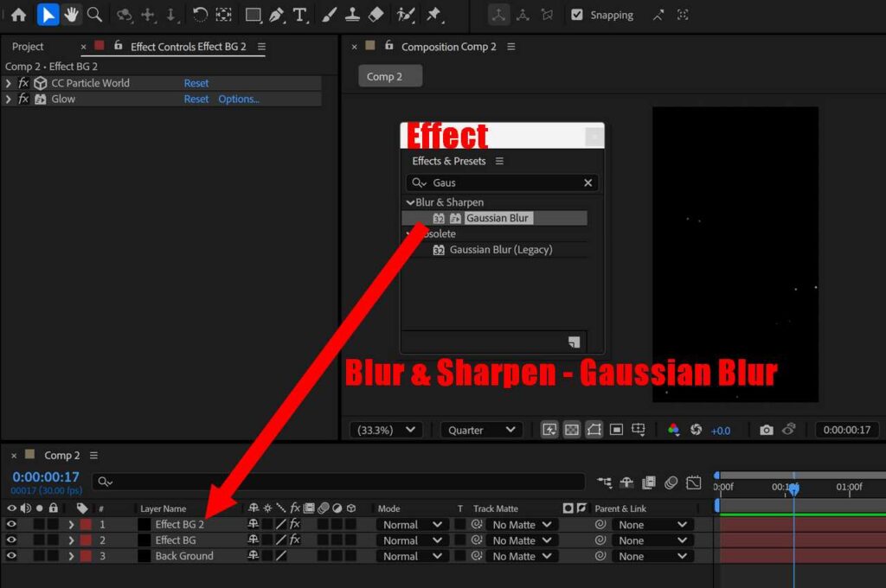Open Effects & Presets panel menu
The height and width of the screenshot is (588, 886).
click(x=499, y=161)
